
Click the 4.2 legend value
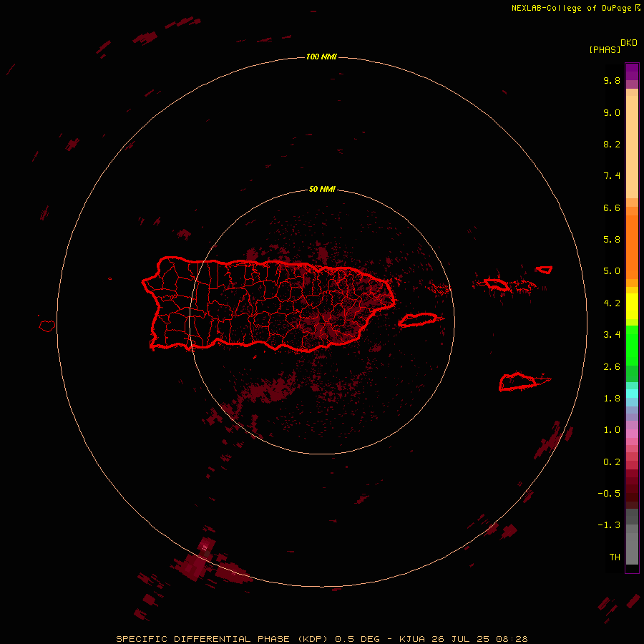[612, 303]
